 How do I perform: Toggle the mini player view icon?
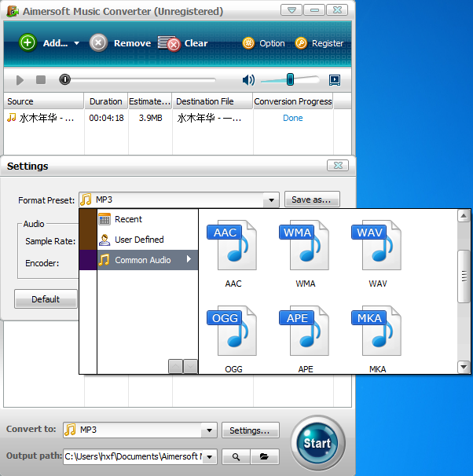click(335, 80)
